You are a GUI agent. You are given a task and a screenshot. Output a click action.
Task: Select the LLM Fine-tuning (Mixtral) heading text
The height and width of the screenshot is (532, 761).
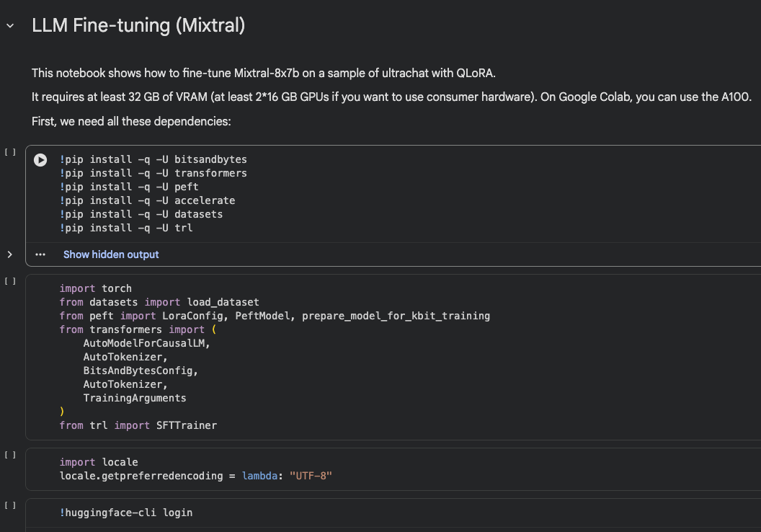coord(138,26)
